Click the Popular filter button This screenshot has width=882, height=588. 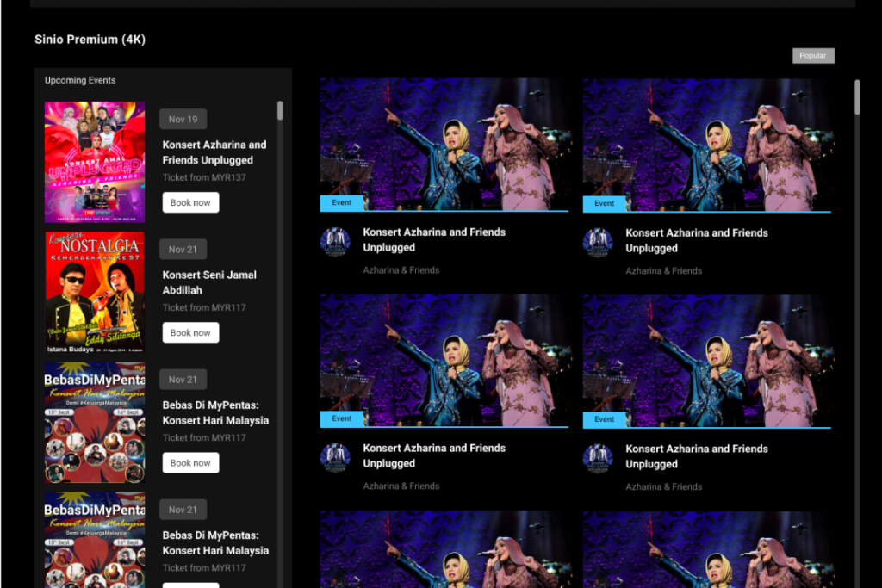coord(813,56)
